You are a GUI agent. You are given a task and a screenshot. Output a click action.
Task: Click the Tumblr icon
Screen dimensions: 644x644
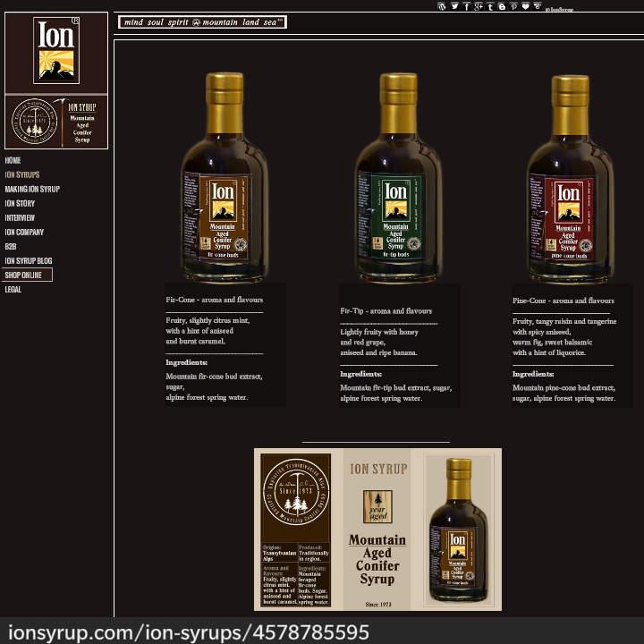(490, 6)
